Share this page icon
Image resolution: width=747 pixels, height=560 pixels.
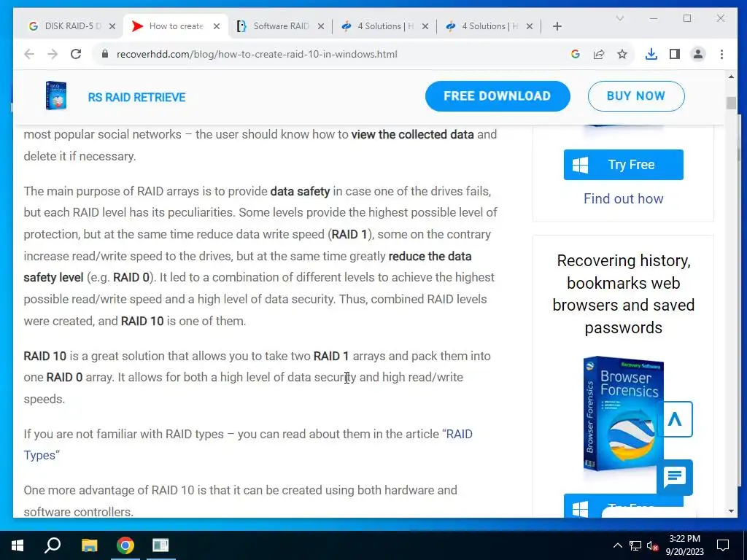click(599, 54)
